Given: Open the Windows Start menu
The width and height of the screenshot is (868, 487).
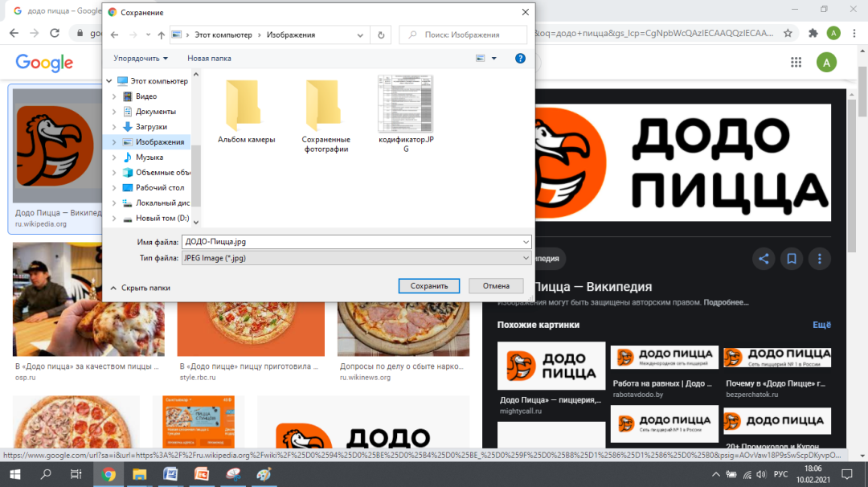Looking at the screenshot, I should click(x=15, y=474).
